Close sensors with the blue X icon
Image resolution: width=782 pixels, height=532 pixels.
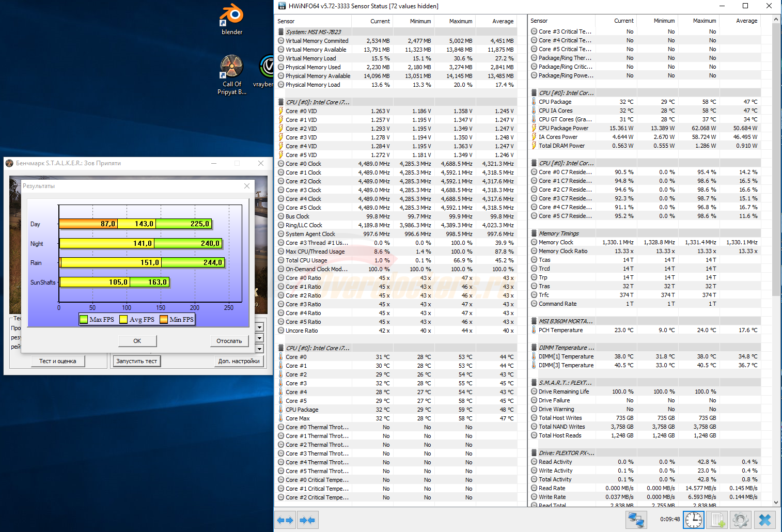tap(765, 520)
